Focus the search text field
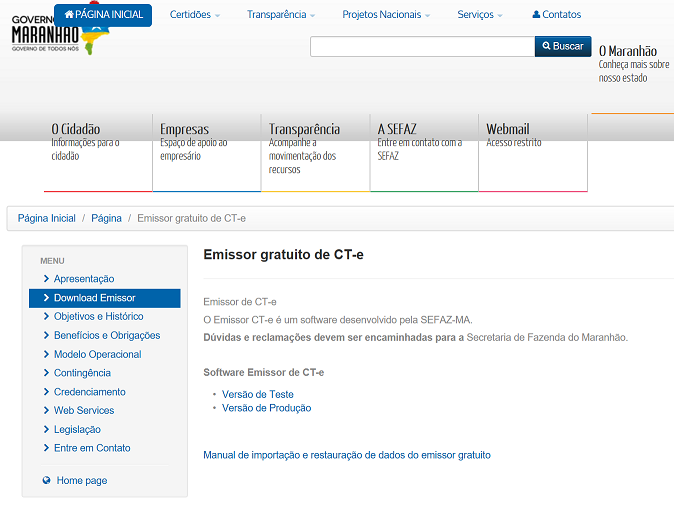674x509 pixels. pyautogui.click(x=423, y=46)
